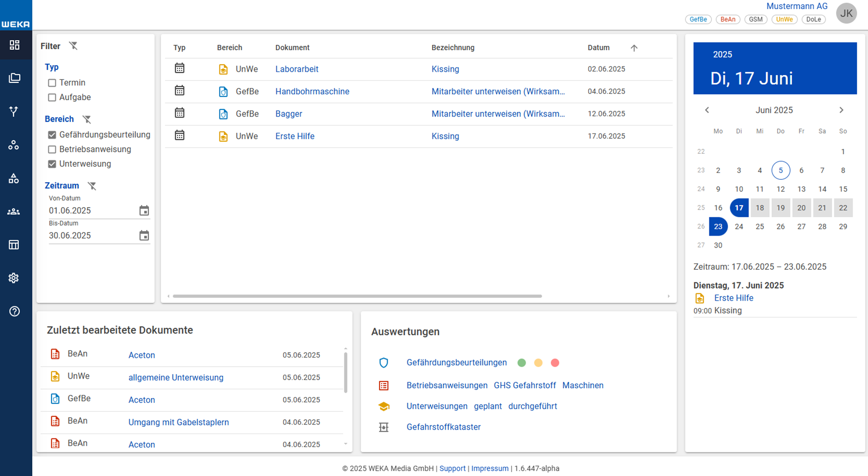This screenshot has height=476, width=868.
Task: Uncheck the Gefährdungsbeurteilung filter
Action: pyautogui.click(x=52, y=135)
